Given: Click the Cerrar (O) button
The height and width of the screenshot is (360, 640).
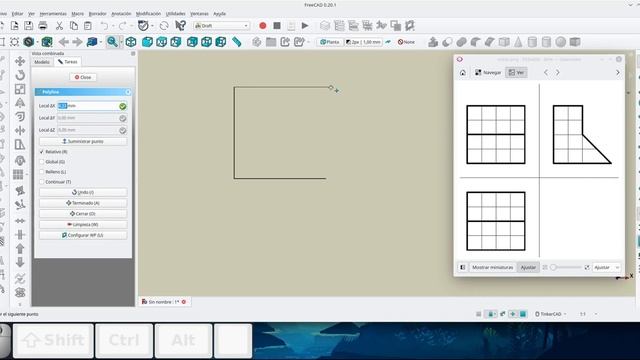Looking at the screenshot, I should (83, 213).
